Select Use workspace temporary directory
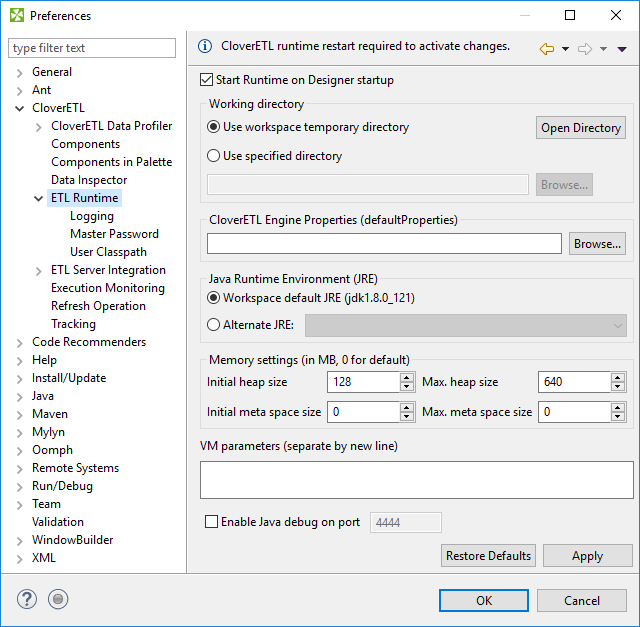Image resolution: width=640 pixels, height=627 pixels. [x=213, y=127]
